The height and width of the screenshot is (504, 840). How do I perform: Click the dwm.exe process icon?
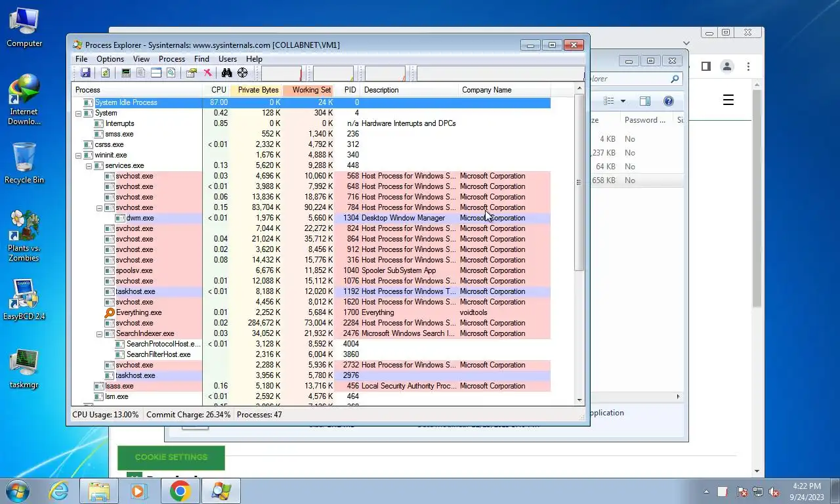coord(120,218)
